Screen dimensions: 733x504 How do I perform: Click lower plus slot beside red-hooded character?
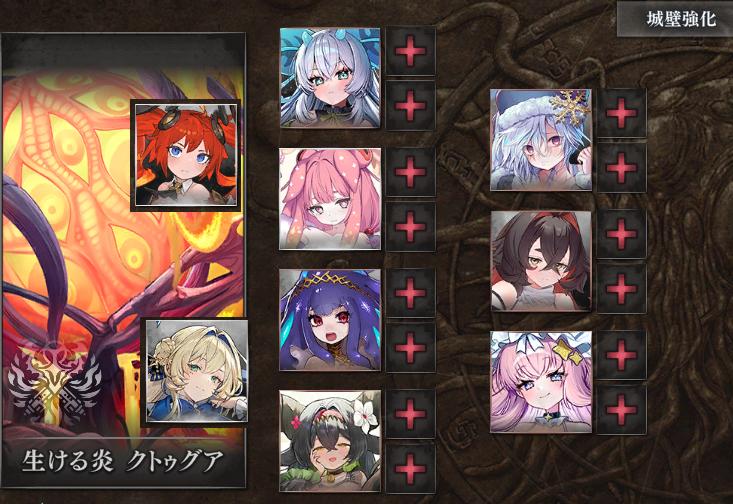(x=621, y=288)
